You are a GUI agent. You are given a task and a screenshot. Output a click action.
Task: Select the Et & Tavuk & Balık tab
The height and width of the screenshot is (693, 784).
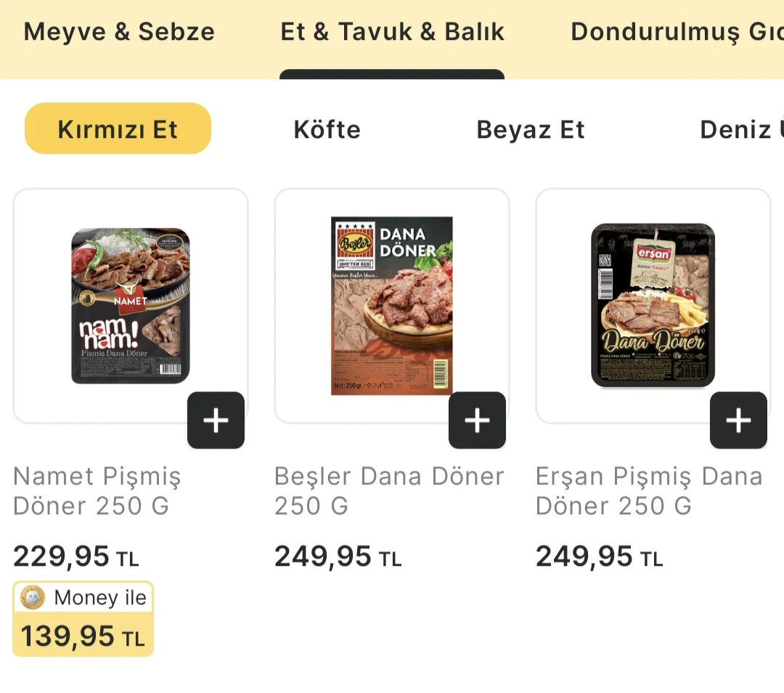(x=392, y=31)
